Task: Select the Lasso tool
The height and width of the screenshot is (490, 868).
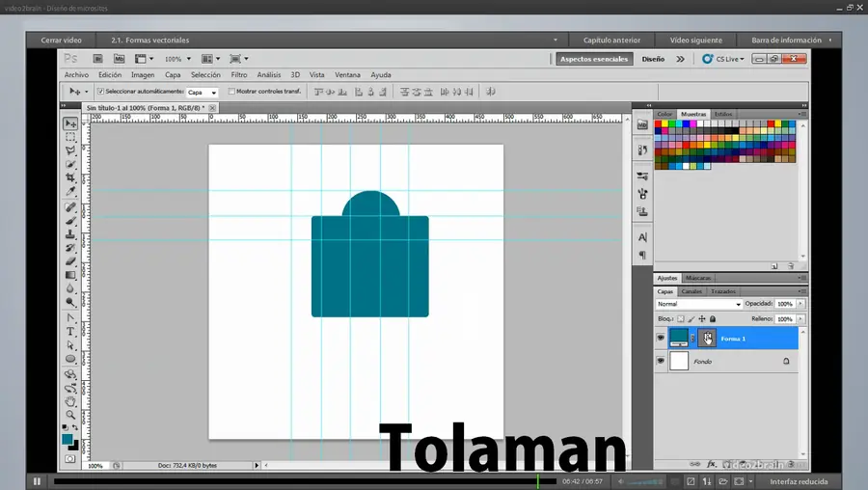Action: tap(70, 150)
